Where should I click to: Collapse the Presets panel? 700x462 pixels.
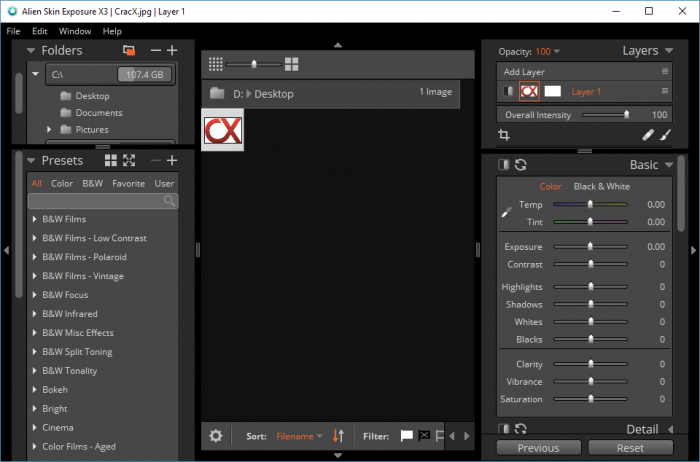[31, 160]
